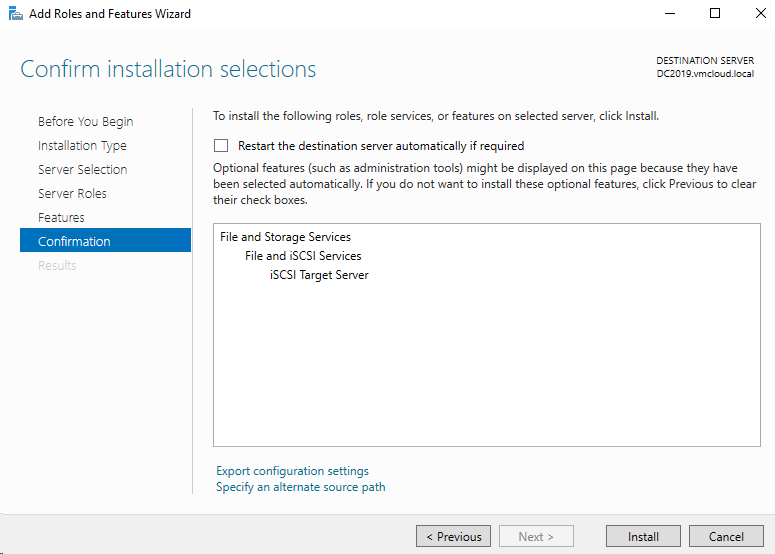Enable automatic restart of destination server checkbox
This screenshot has width=775, height=554.
221,146
